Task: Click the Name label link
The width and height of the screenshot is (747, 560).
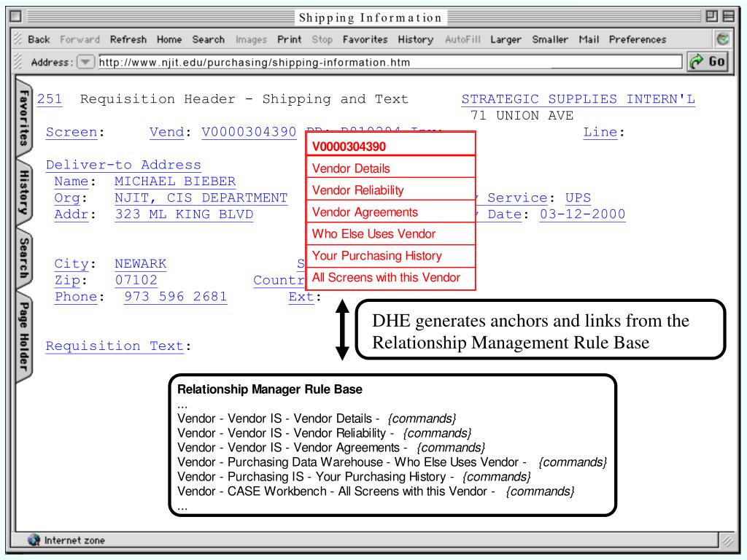Action: click(x=71, y=182)
